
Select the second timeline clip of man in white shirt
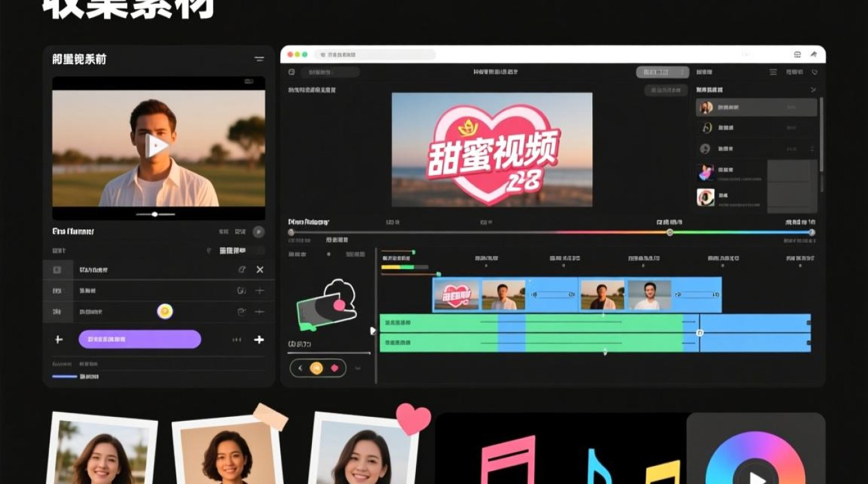504,296
